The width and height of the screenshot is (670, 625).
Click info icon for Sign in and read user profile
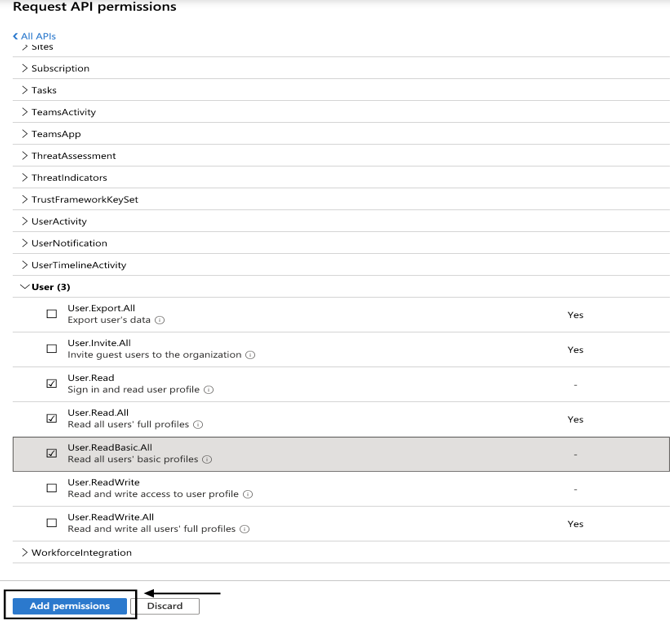pyautogui.click(x=209, y=390)
